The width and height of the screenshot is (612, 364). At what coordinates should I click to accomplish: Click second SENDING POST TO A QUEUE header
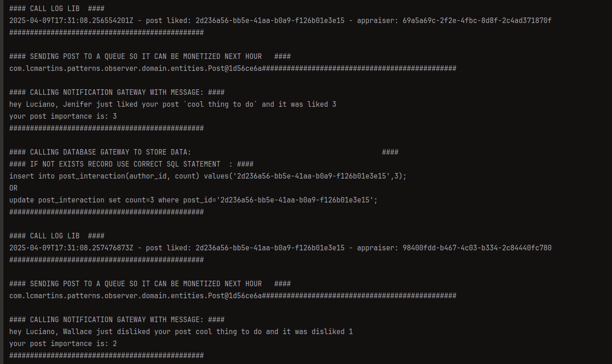click(150, 283)
